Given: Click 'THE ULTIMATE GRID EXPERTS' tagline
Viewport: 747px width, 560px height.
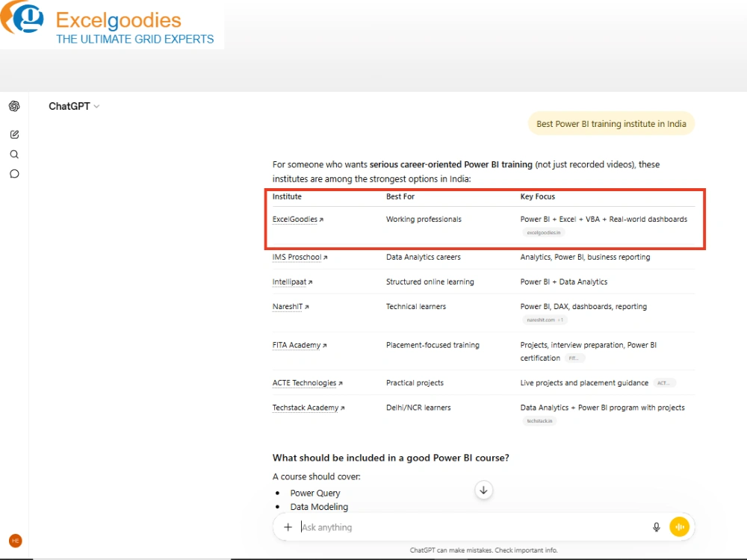Looking at the screenshot, I should [134, 39].
